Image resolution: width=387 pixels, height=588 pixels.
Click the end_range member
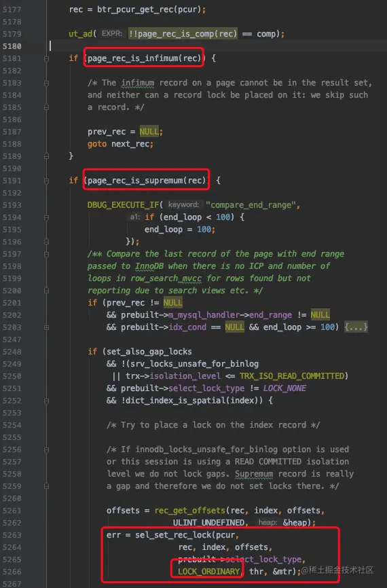coord(270,315)
